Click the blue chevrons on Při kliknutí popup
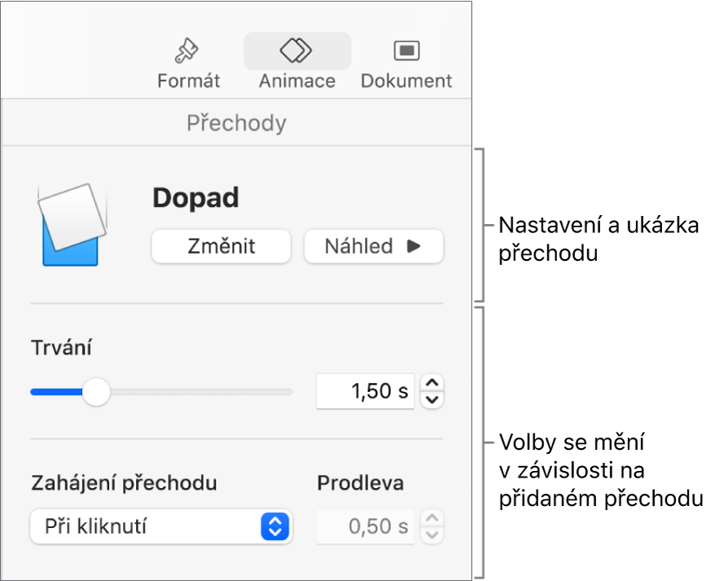728x581 pixels. pyautogui.click(x=275, y=527)
